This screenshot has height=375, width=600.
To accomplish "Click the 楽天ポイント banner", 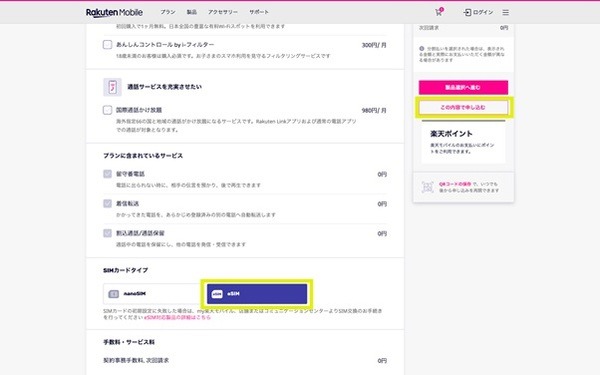I will pos(463,142).
